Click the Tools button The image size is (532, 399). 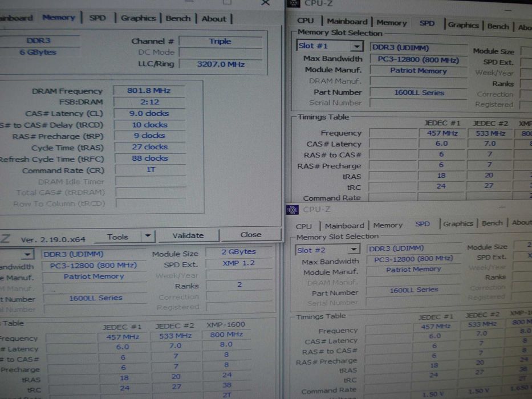point(117,237)
